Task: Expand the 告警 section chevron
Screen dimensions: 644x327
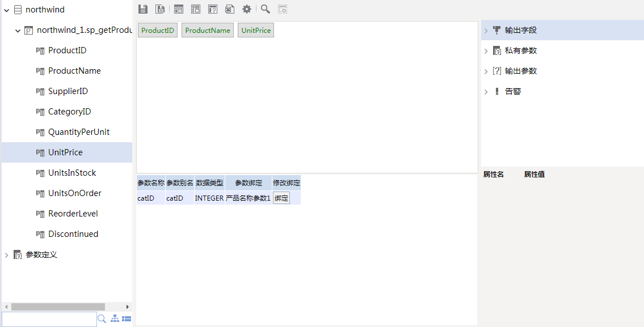Action: pyautogui.click(x=486, y=92)
